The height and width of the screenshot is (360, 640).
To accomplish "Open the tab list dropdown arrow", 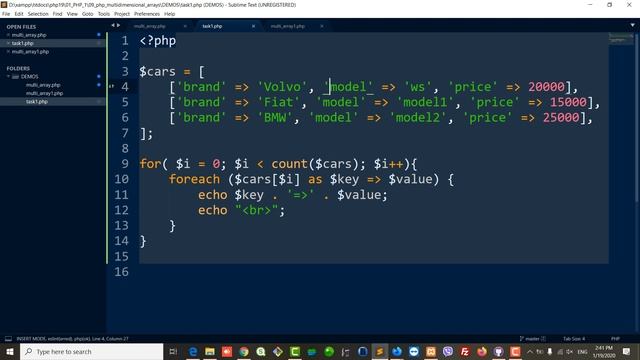I will click(x=633, y=25).
